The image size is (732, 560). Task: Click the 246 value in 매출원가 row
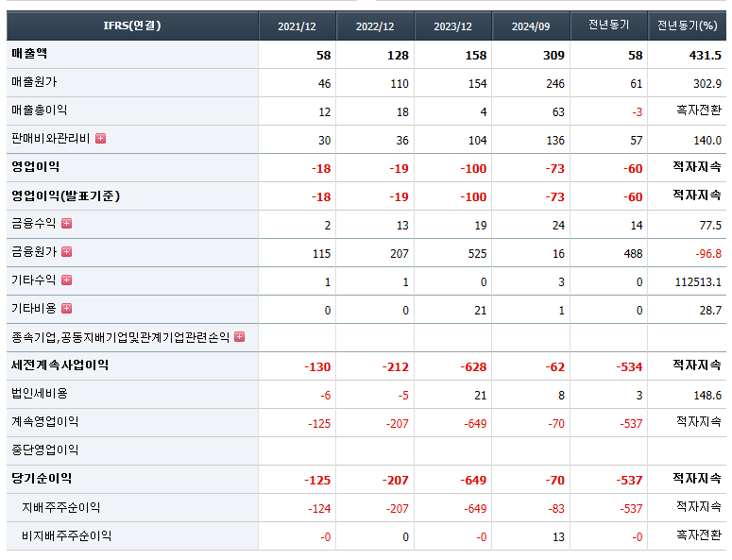(555, 84)
